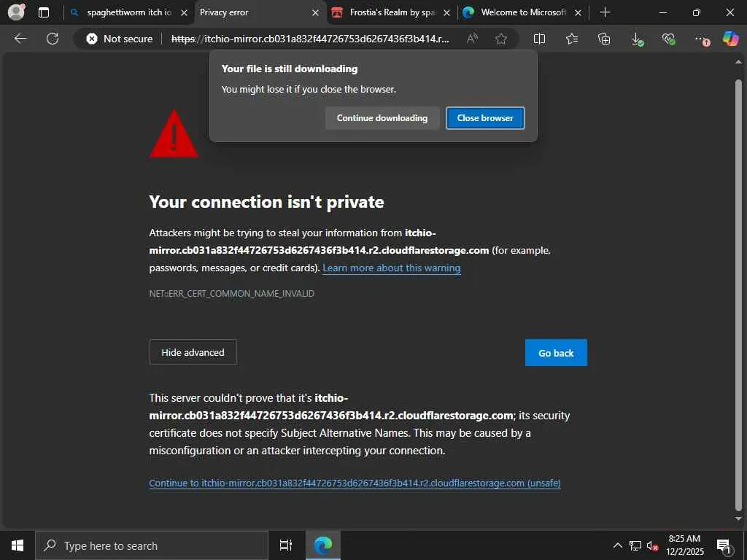Click the Not secure site indicator
The height and width of the screenshot is (560, 747).
point(120,39)
